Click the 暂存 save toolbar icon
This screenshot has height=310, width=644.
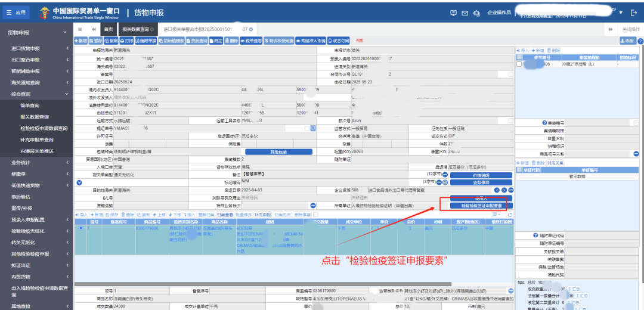[95, 41]
